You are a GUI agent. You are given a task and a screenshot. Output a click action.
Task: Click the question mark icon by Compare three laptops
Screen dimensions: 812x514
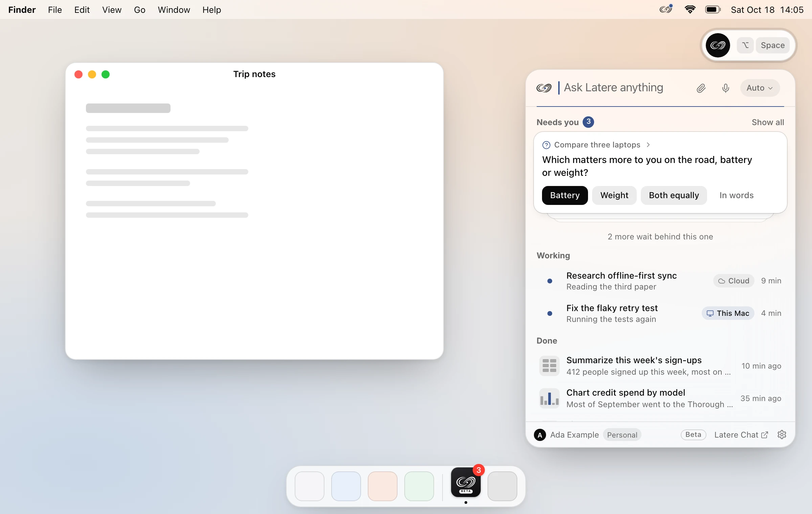(x=546, y=145)
